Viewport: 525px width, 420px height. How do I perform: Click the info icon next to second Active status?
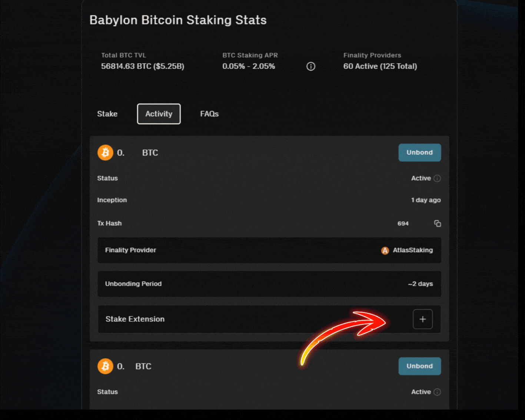point(437,392)
